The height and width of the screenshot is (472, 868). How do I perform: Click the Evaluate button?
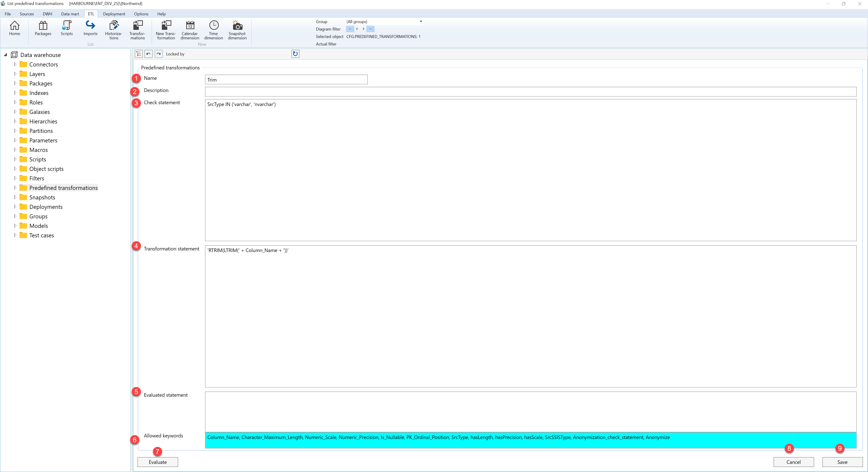click(158, 462)
